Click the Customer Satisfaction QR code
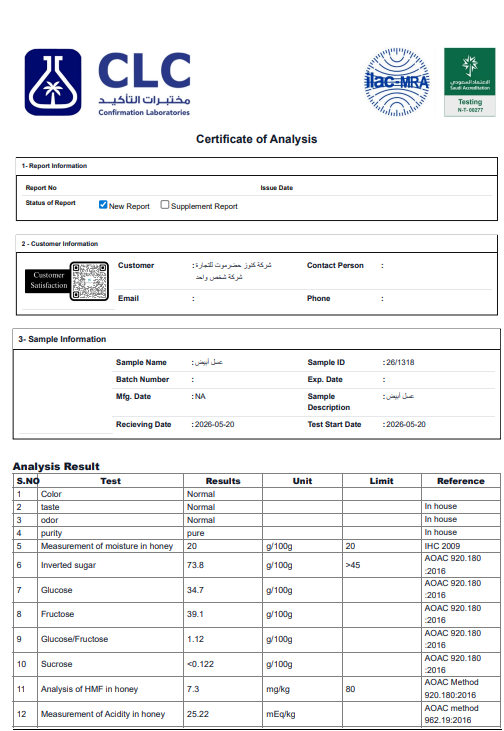Screen dimensions: 504x731 click(x=90, y=281)
